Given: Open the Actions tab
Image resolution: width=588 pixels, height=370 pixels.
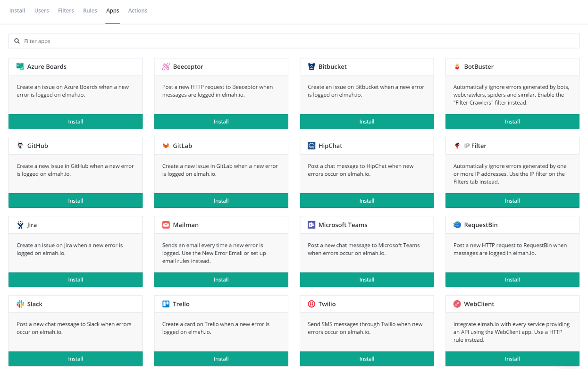Looking at the screenshot, I should 137,10.
